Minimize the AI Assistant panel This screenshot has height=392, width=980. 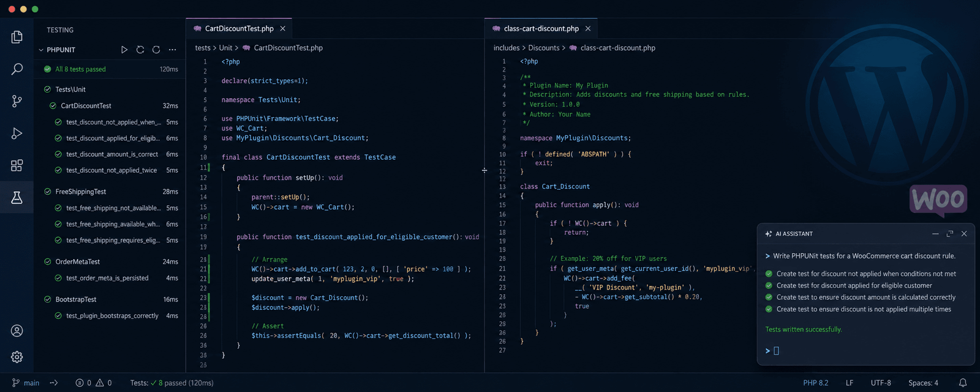tap(935, 234)
